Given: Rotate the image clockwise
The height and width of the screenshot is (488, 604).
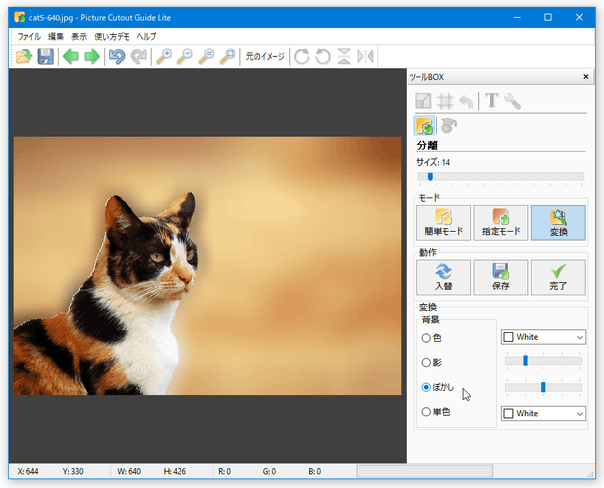Looking at the screenshot, I should (x=302, y=57).
